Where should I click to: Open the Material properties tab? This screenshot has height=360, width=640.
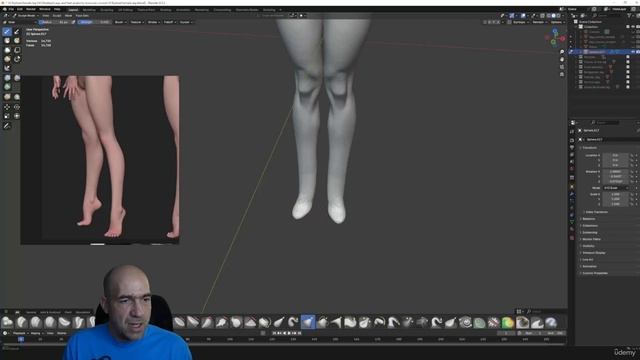572,230
